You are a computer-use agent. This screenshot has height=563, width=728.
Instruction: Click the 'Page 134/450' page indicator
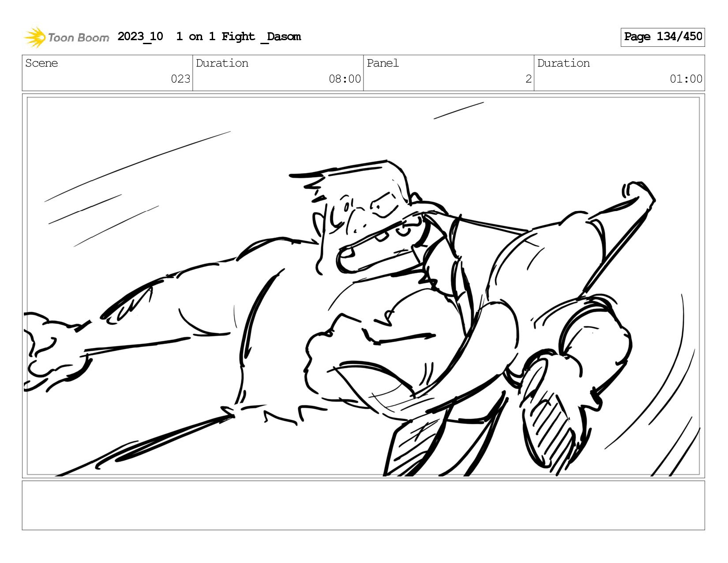coord(663,37)
